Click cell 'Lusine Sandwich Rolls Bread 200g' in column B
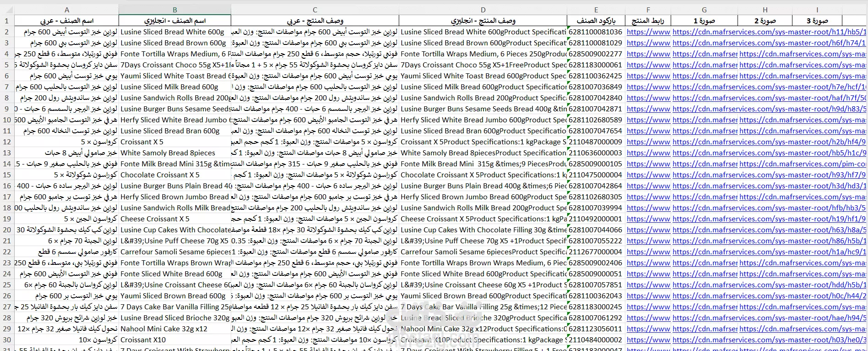The image size is (868, 351). 175,98
